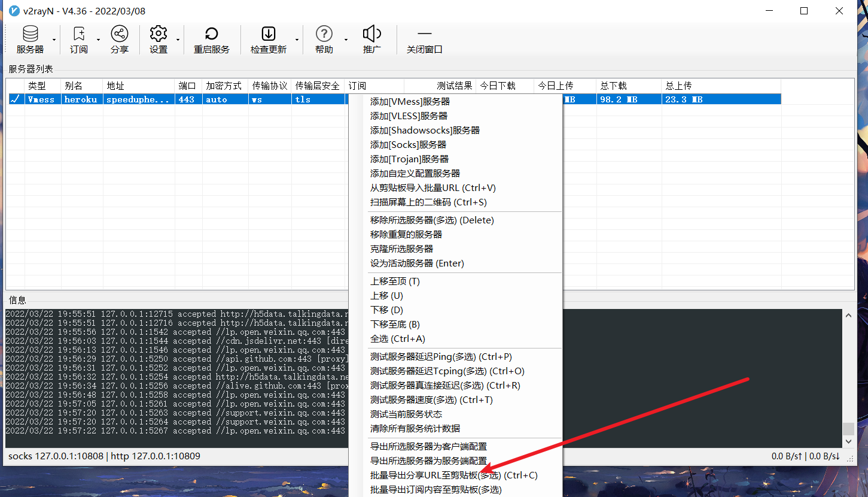Click the 分享 share toolbar icon
This screenshot has width=868, height=497.
(x=120, y=40)
